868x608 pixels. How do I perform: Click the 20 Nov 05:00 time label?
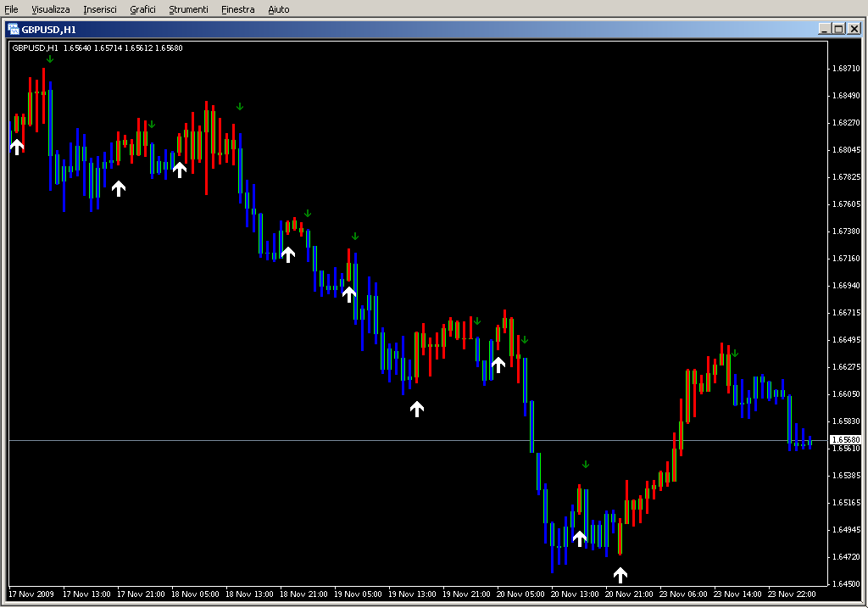(520, 594)
